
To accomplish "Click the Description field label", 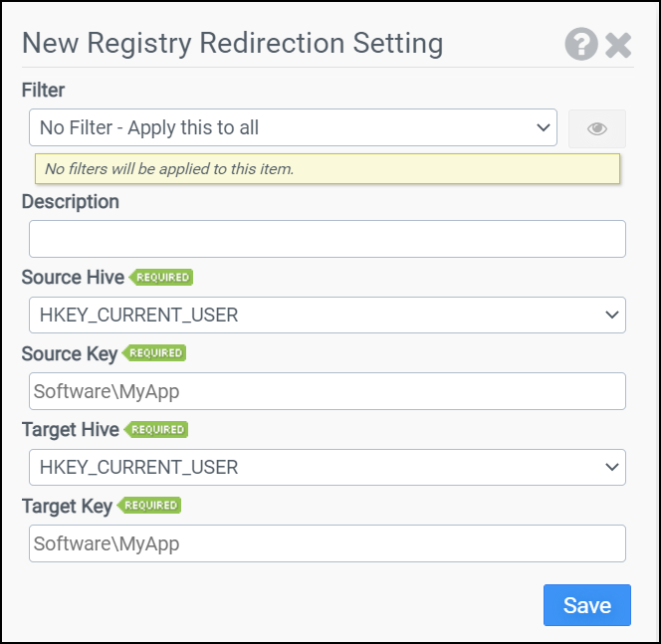I will pos(70,202).
